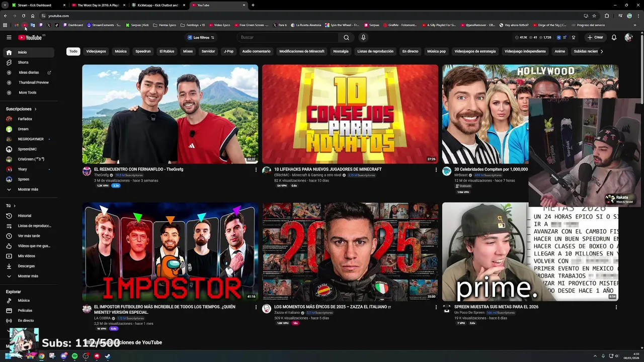The height and width of the screenshot is (362, 644).
Task: Open the notifications bell
Action: pyautogui.click(x=614, y=37)
